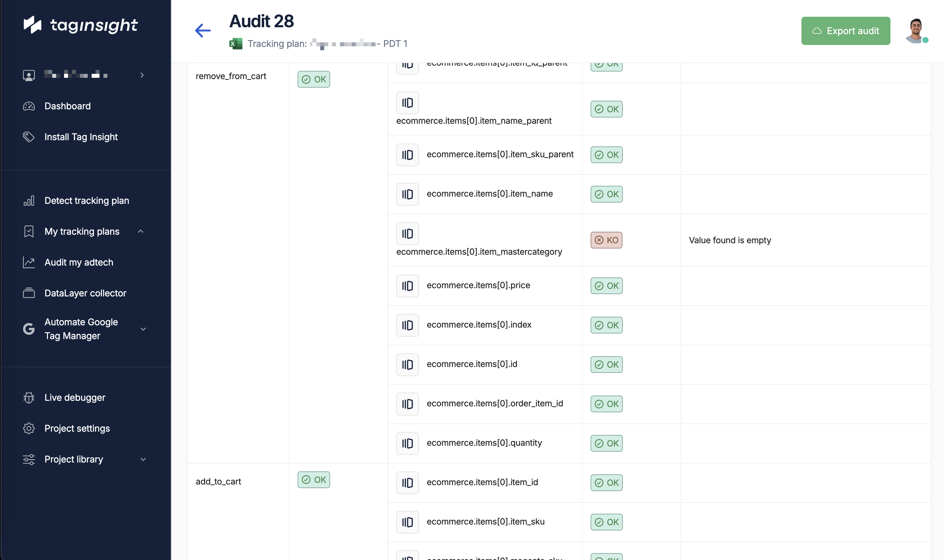Click the field icon beside ecommerce.items[0].price
This screenshot has width=944, height=560.
[x=407, y=286]
